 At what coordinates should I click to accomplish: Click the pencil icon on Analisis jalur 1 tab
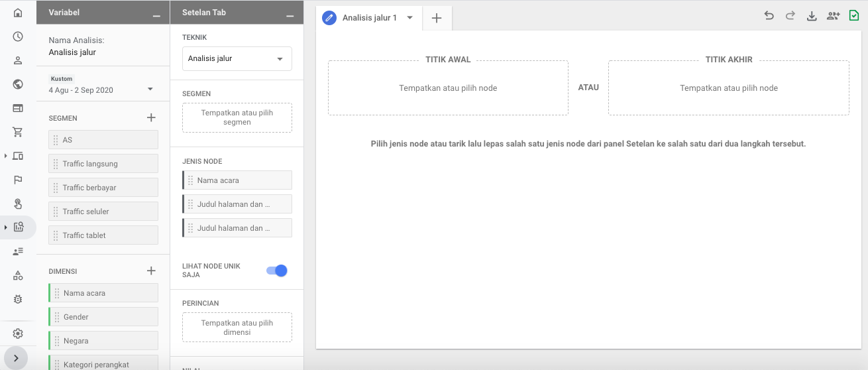329,18
